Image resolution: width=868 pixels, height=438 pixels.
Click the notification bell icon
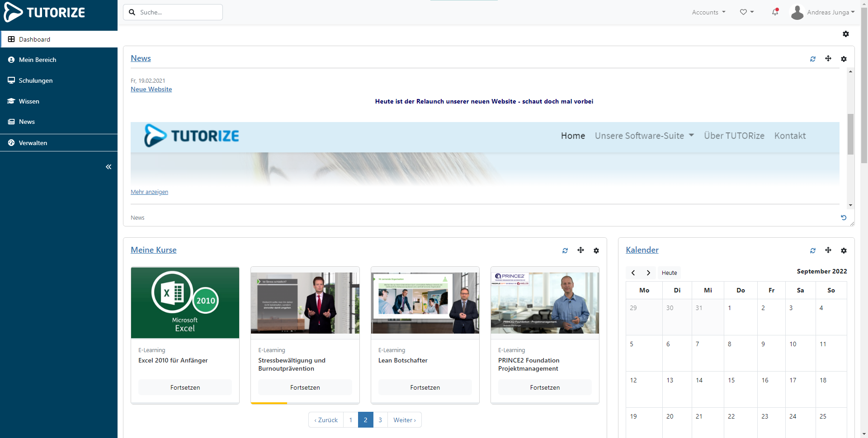(775, 12)
